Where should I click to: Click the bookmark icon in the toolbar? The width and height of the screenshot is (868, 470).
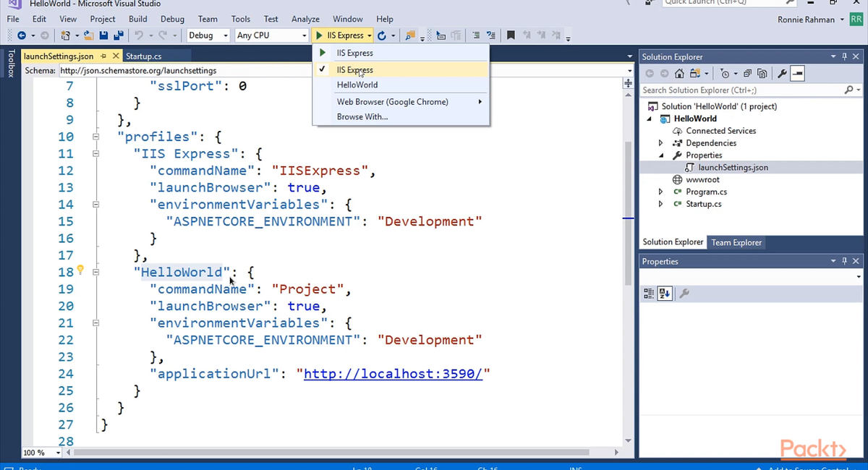pos(511,35)
